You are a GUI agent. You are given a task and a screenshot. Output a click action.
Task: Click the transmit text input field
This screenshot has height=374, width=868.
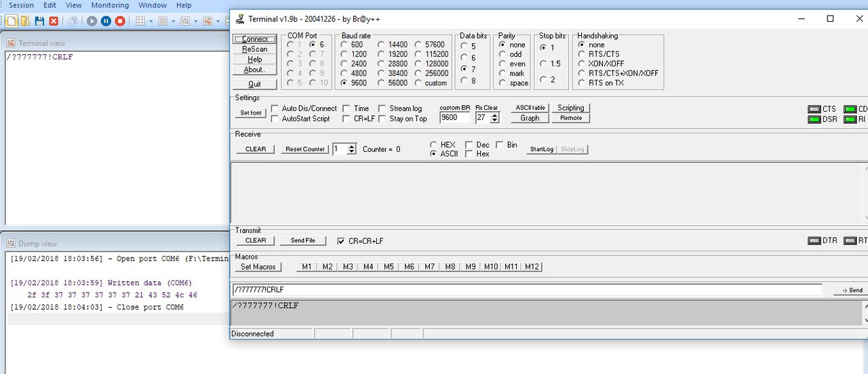point(527,290)
